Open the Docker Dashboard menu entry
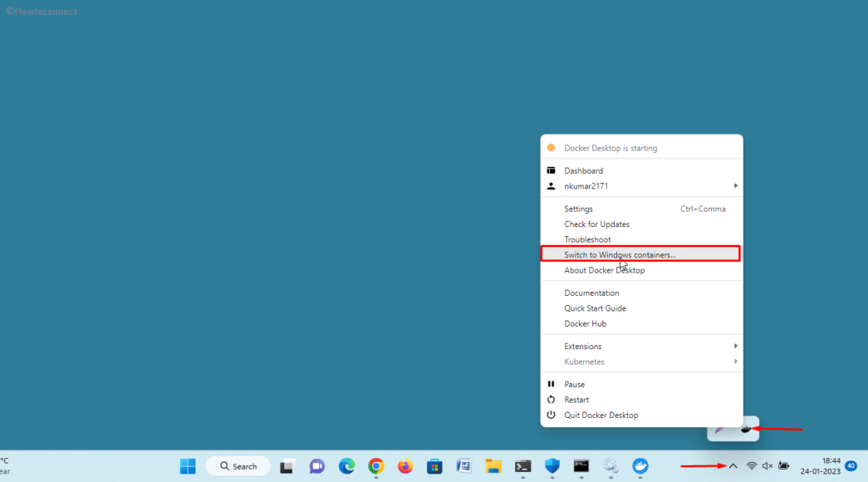The height and width of the screenshot is (482, 868). click(x=641, y=170)
